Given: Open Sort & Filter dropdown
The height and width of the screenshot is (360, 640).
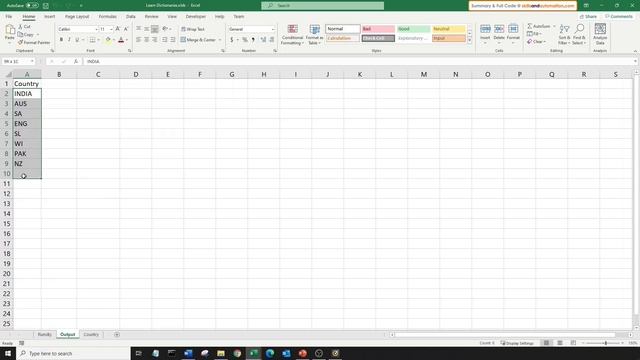Looking at the screenshot, I should [564, 34].
